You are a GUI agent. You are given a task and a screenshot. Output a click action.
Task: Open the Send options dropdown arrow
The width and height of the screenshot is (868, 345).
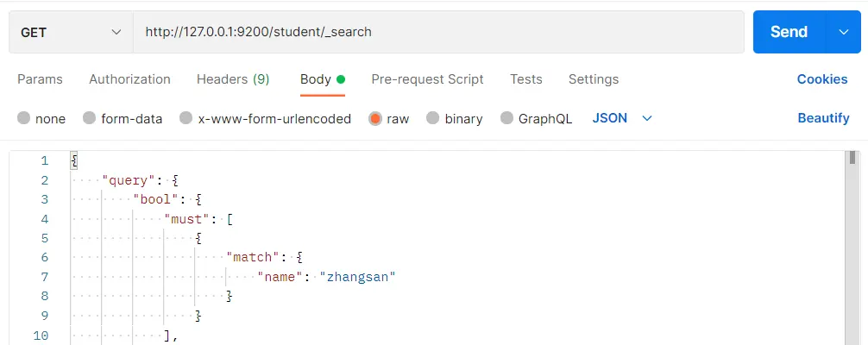click(844, 32)
